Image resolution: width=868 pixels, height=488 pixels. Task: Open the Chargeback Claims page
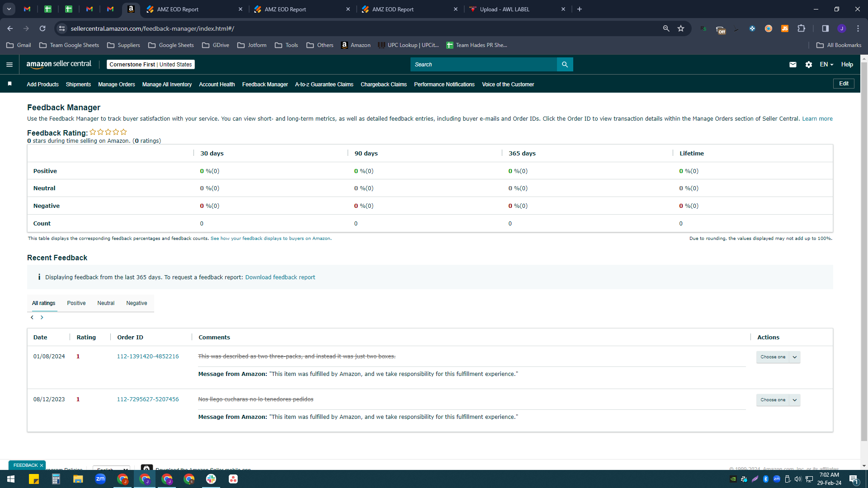coord(384,84)
